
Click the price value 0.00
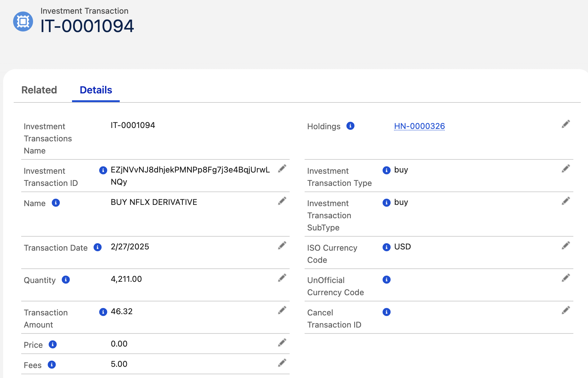(119, 344)
